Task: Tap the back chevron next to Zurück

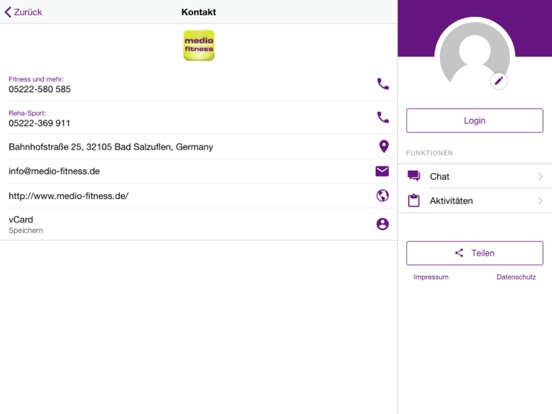Action: click(8, 12)
